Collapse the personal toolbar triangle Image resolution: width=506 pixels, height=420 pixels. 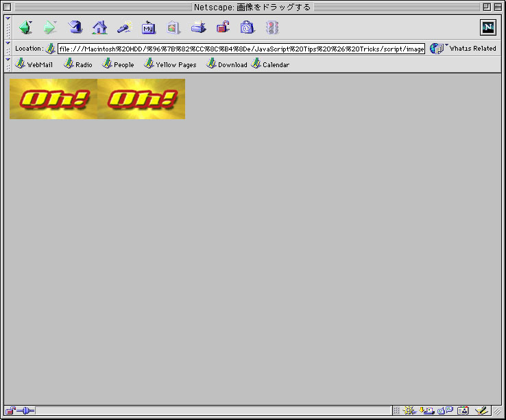8,60
